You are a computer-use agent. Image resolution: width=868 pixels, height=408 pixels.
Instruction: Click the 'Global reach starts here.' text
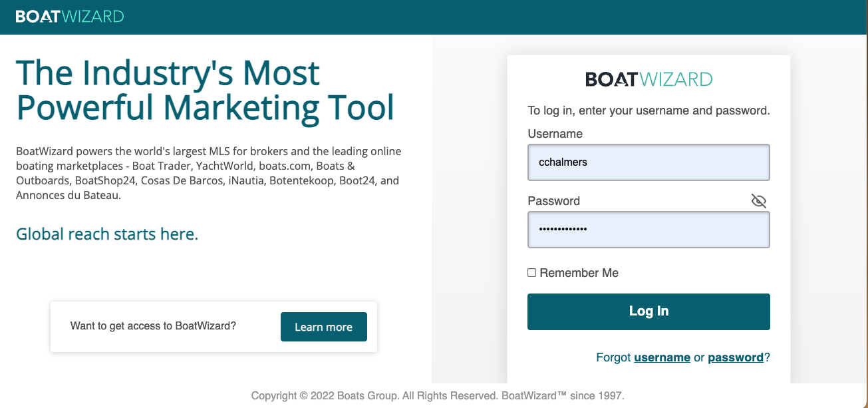point(107,234)
